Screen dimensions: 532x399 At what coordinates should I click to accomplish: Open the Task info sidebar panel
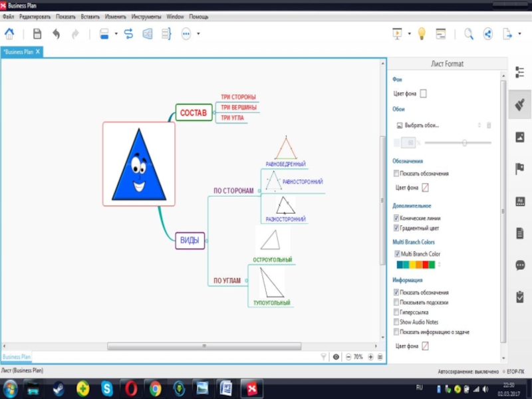click(x=520, y=297)
